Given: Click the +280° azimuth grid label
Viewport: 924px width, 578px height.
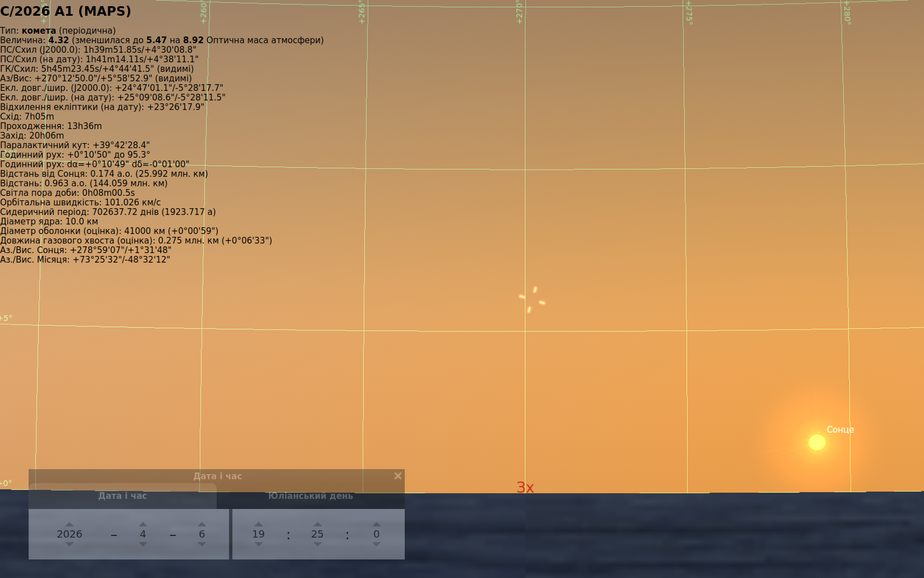Looking at the screenshot, I should (x=847, y=12).
